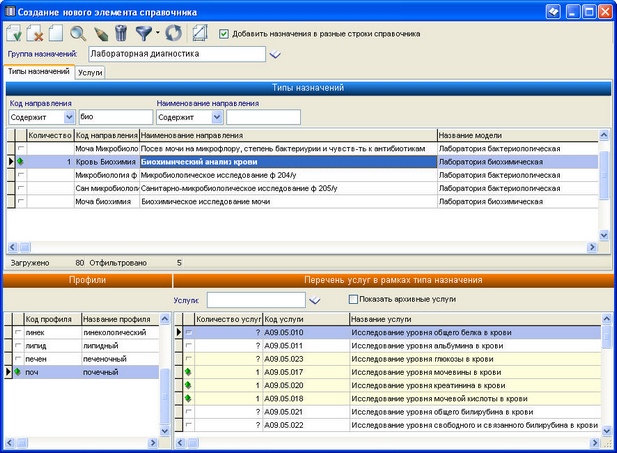Click scroll down arrow of profiles list
Viewport: 617px width, 453px height.
click(165, 431)
